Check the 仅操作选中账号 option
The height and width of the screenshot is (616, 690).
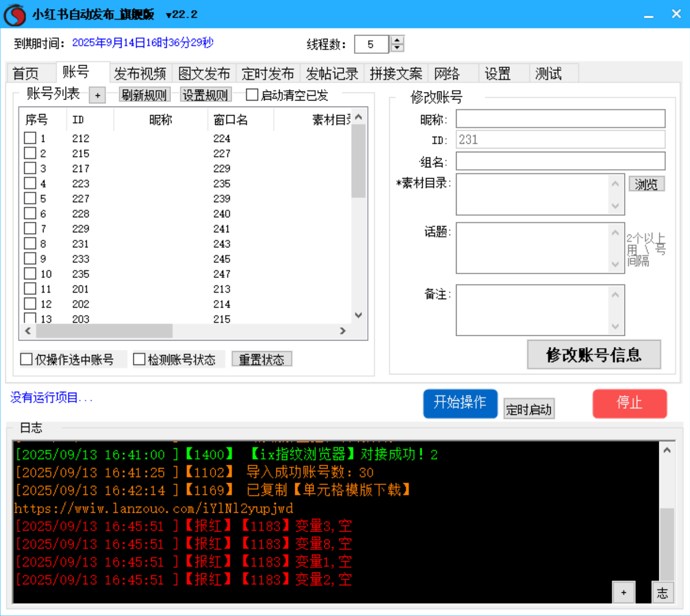coord(26,359)
